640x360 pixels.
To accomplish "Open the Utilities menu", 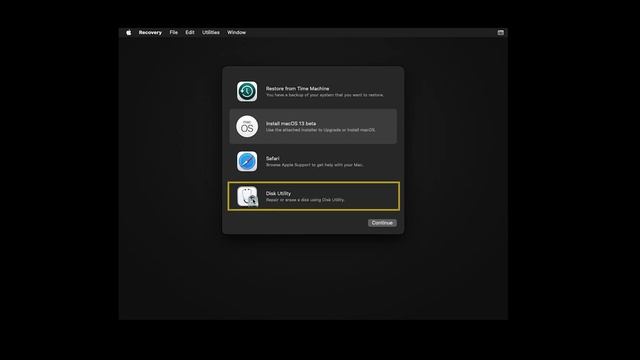I will coord(211,33).
